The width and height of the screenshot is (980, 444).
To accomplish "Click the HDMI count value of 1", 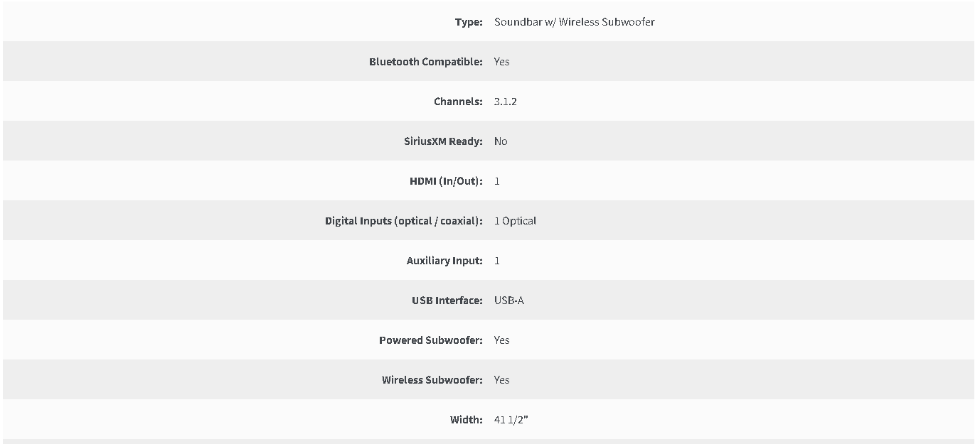I will [497, 181].
